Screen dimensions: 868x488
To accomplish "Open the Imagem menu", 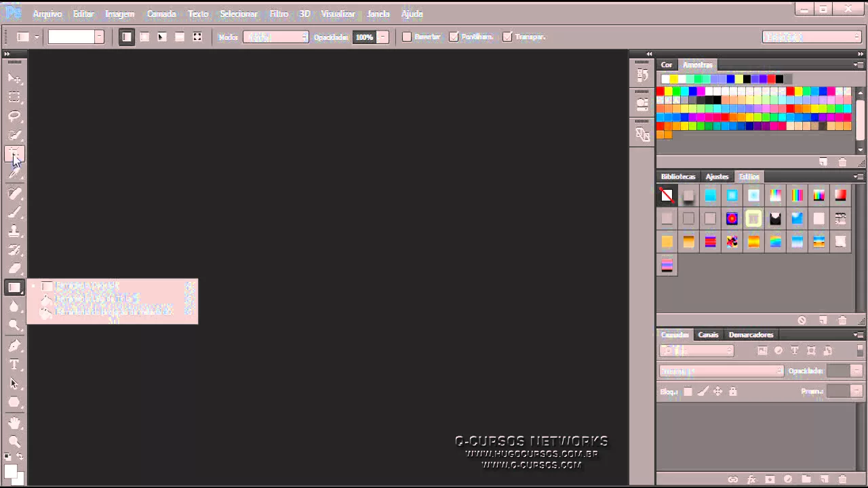I will (x=119, y=14).
